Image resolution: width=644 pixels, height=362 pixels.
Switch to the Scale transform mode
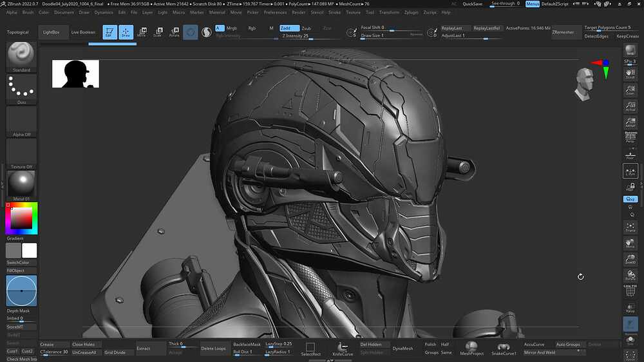158,32
